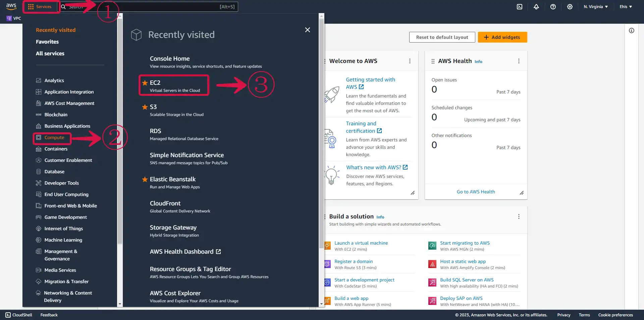Viewport: 644px width, 320px height.
Task: Click the search bar field
Action: click(x=149, y=7)
